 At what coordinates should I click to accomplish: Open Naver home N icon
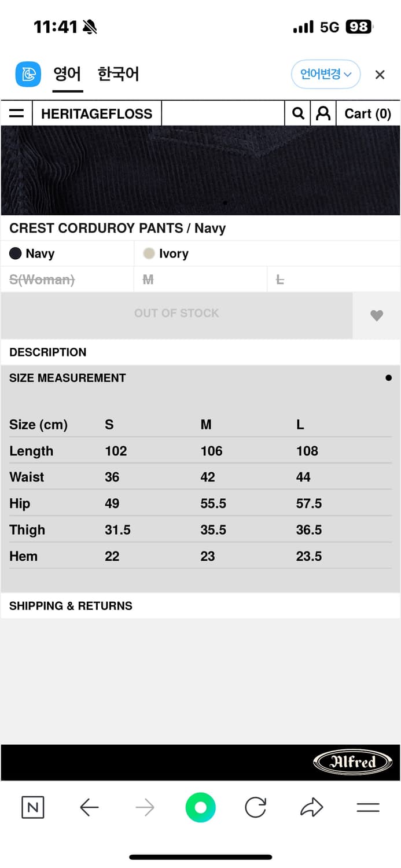(x=33, y=807)
